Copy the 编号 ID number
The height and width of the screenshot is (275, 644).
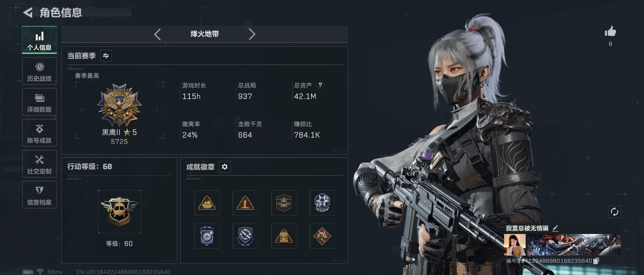tap(596, 261)
